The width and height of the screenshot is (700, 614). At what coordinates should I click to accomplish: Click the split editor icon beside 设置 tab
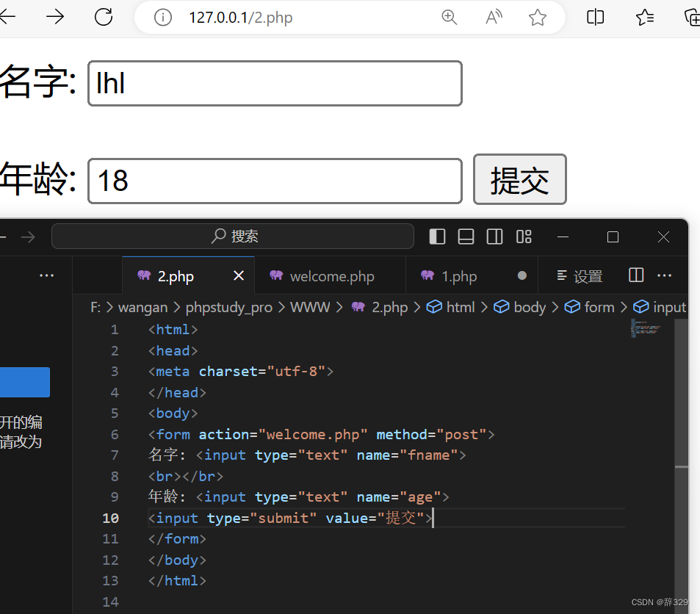pos(635,275)
